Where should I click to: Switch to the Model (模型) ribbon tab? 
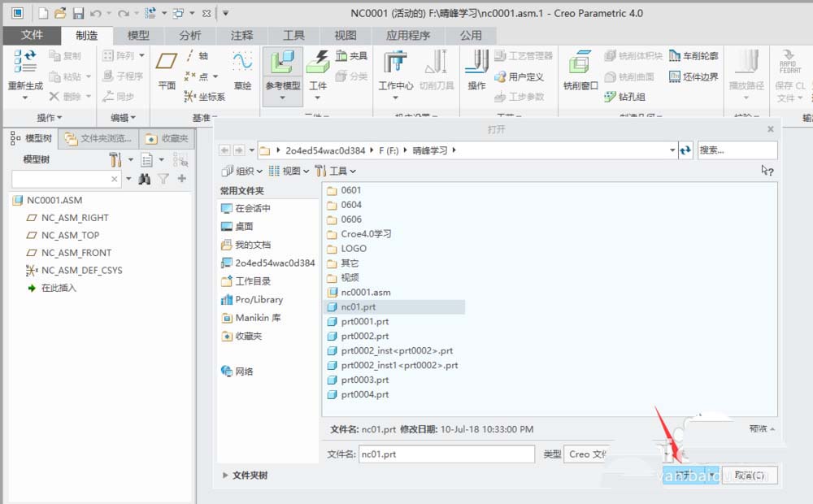[138, 35]
